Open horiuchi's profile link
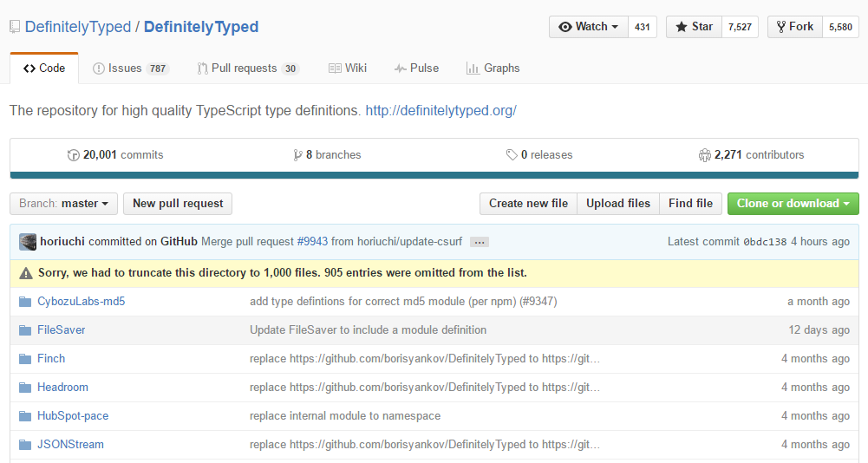The width and height of the screenshot is (868, 463). coord(62,241)
